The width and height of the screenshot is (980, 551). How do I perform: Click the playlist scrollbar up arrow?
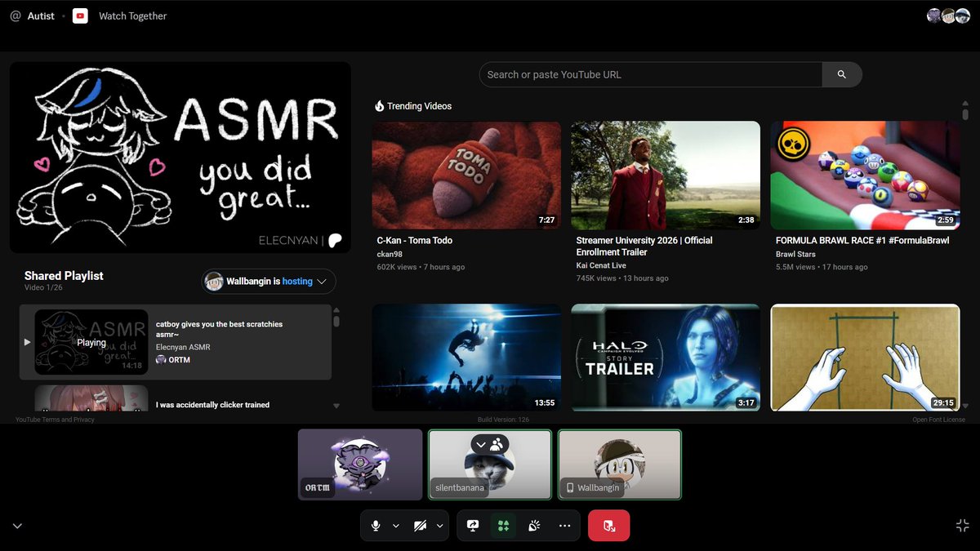(336, 310)
